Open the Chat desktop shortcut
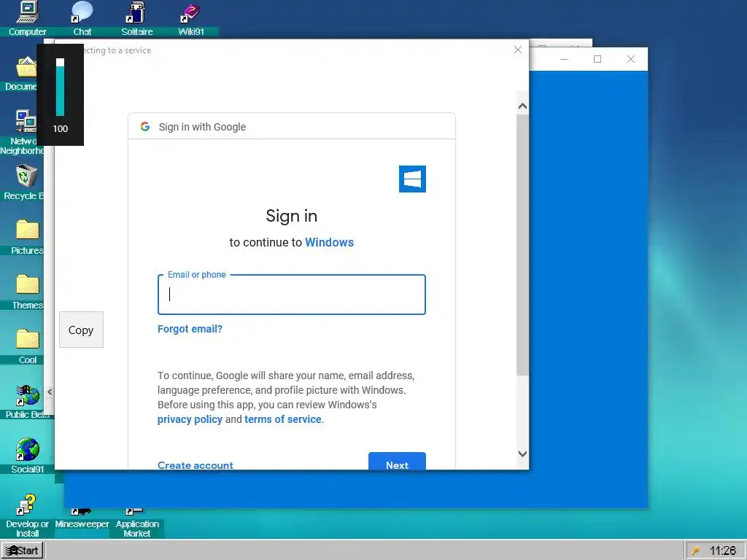 click(x=82, y=19)
